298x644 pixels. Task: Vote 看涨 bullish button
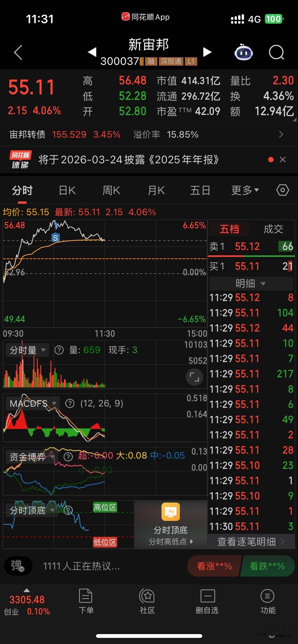[214, 566]
